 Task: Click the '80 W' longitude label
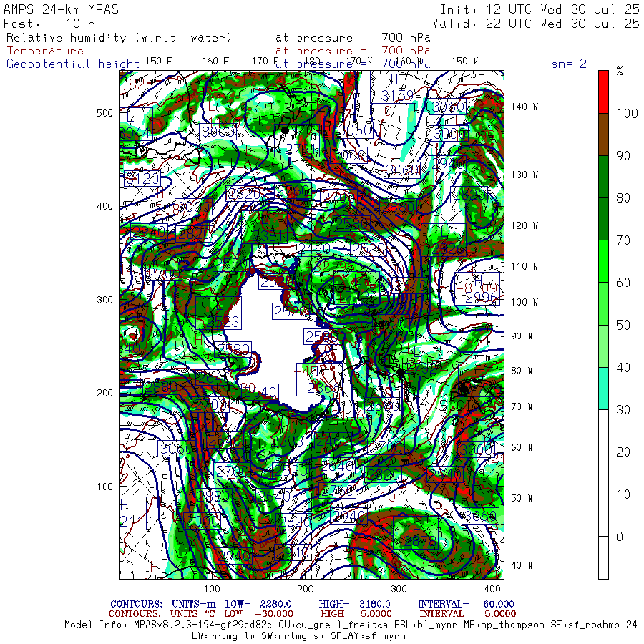tap(522, 371)
